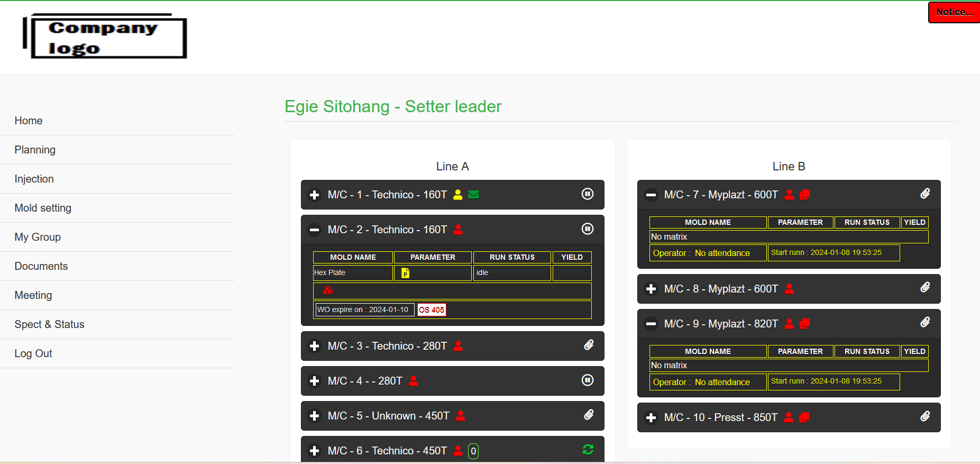Click the paperclip icon on M/C 10
The image size is (980, 464).
click(x=924, y=417)
